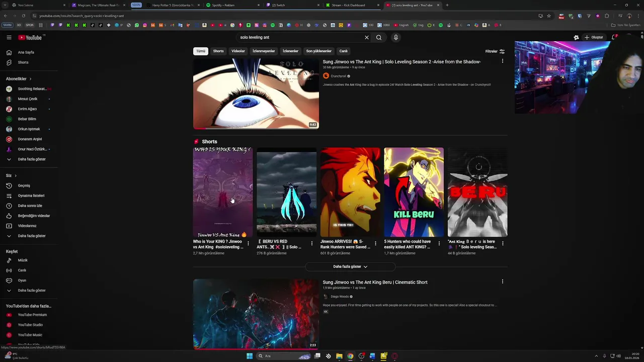Start voice search with microphone icon
644x362 pixels.
(396, 37)
